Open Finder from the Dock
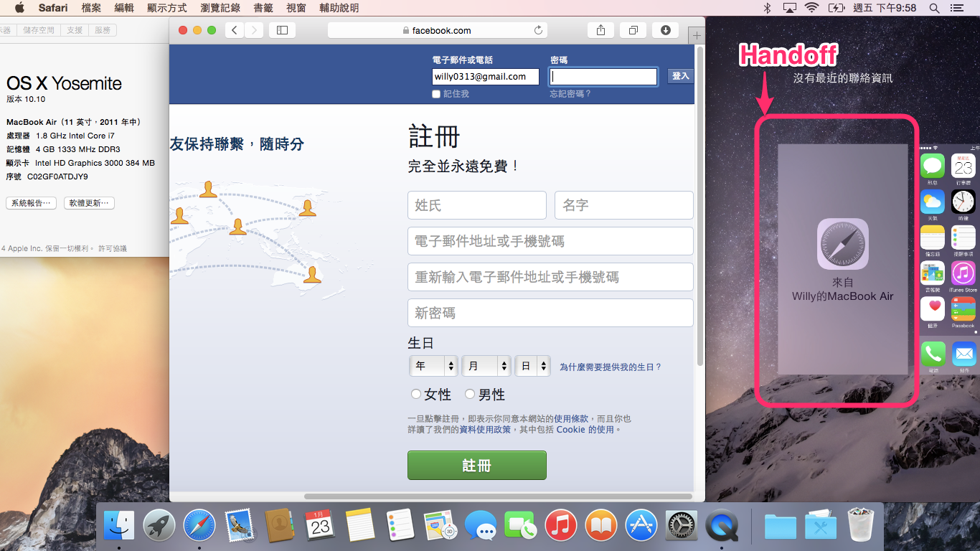 pos(119,525)
